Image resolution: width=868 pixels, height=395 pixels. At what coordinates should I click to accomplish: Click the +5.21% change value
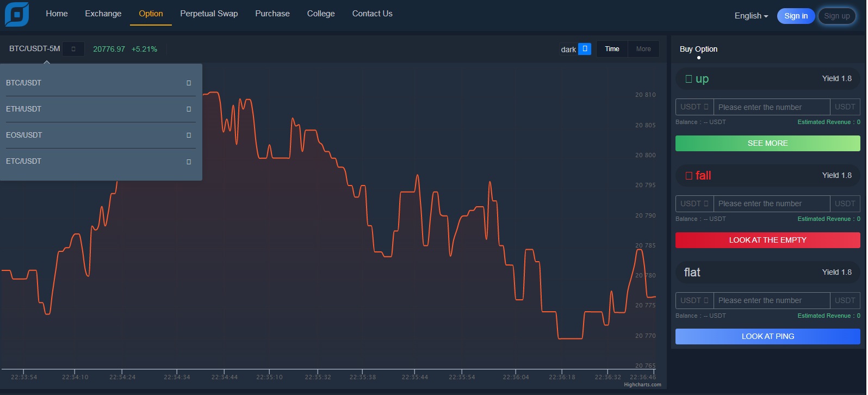click(144, 49)
